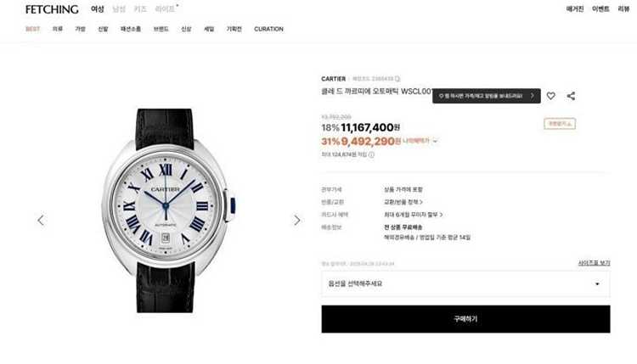Screen dimensions: 637x364
Task: Click the black purchase button
Action: click(465, 319)
